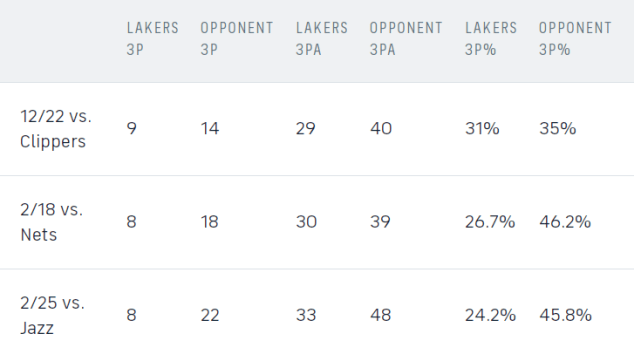The image size is (641, 361).
Task: Select the Lakers 3PA column header
Action: point(322,39)
